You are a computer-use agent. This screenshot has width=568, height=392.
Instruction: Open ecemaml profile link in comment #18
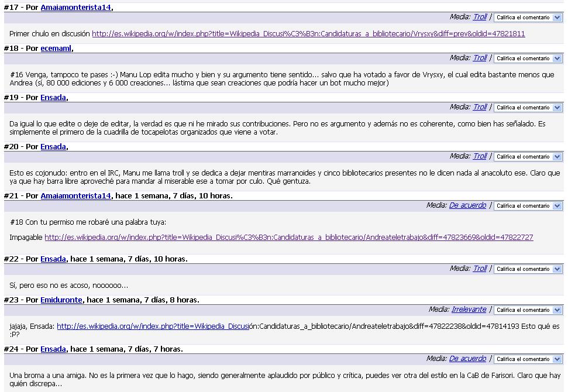point(56,48)
